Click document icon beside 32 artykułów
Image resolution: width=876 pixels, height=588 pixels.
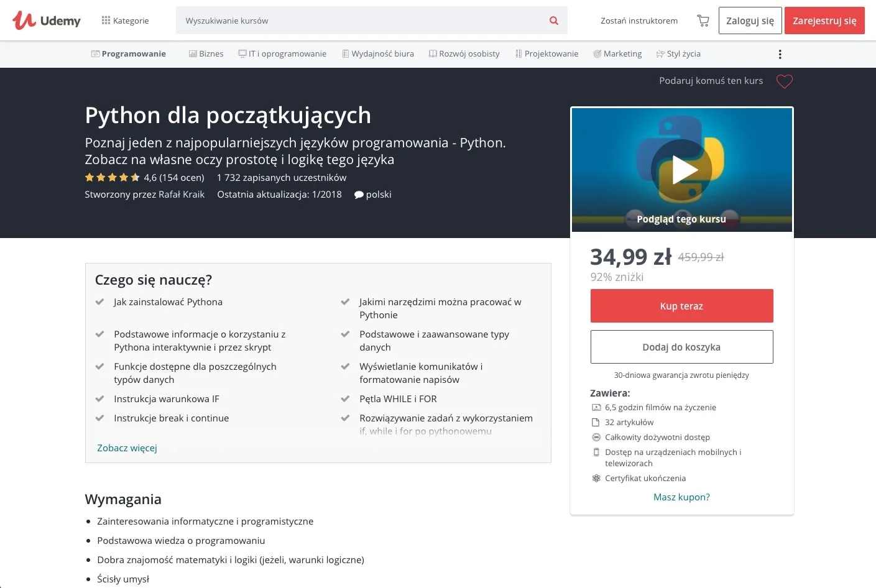(x=596, y=423)
